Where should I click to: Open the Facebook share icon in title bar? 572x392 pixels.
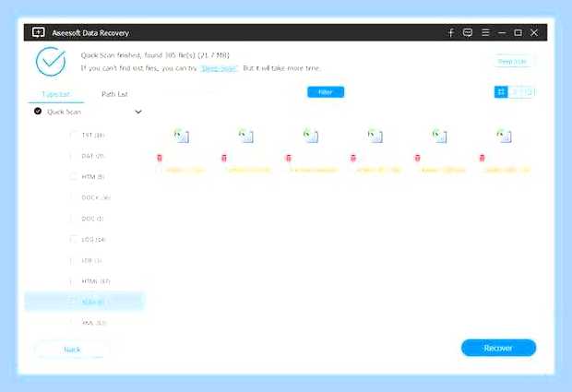(x=451, y=33)
